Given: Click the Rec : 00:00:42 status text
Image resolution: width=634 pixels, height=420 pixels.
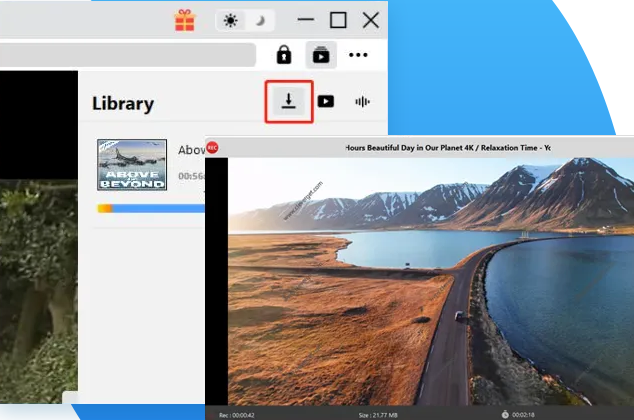Looking at the screenshot, I should point(237,415).
